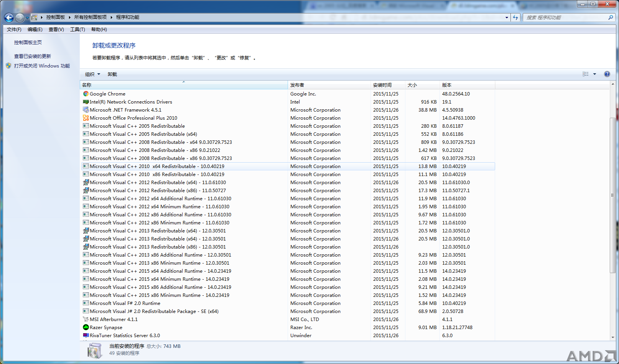Open 查看已安装的更新 link
Image resolution: width=619 pixels, height=364 pixels.
click(x=33, y=56)
